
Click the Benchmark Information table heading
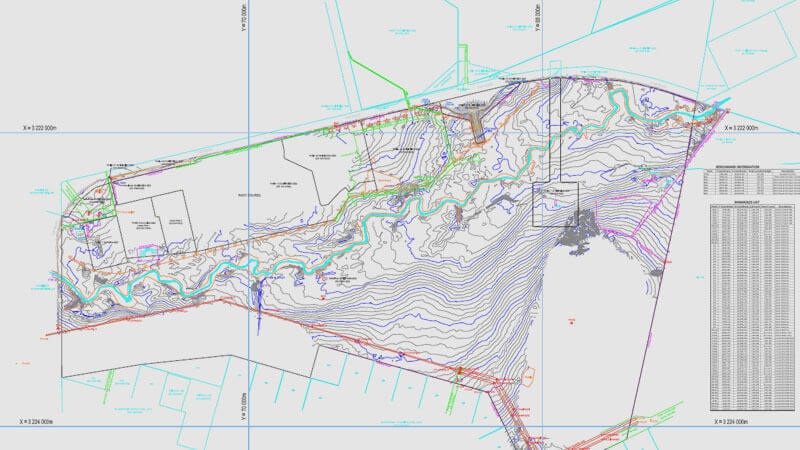point(737,167)
